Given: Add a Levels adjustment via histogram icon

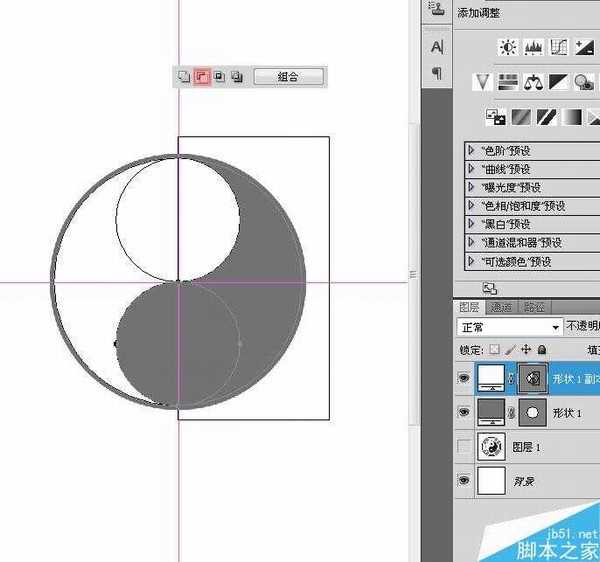Looking at the screenshot, I should [533, 48].
